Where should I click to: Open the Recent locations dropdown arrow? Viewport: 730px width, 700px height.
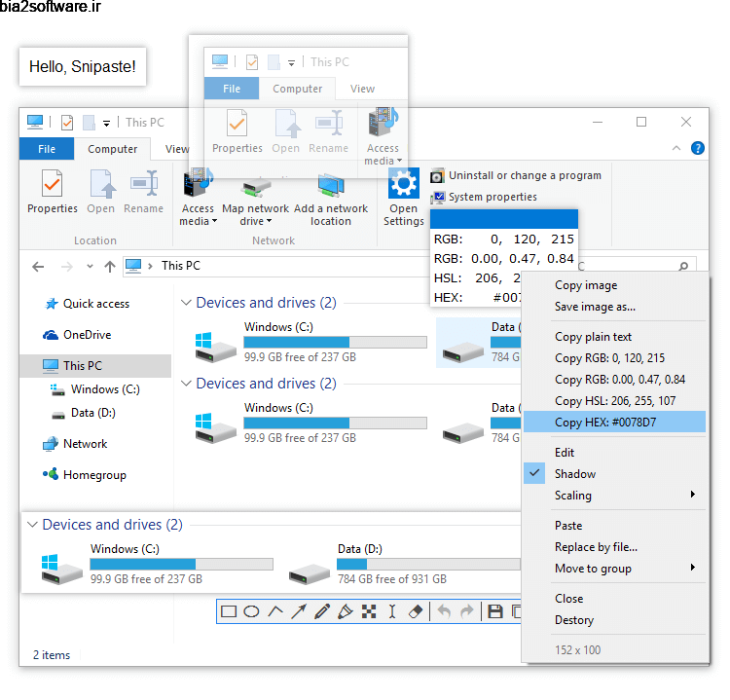pos(90,267)
